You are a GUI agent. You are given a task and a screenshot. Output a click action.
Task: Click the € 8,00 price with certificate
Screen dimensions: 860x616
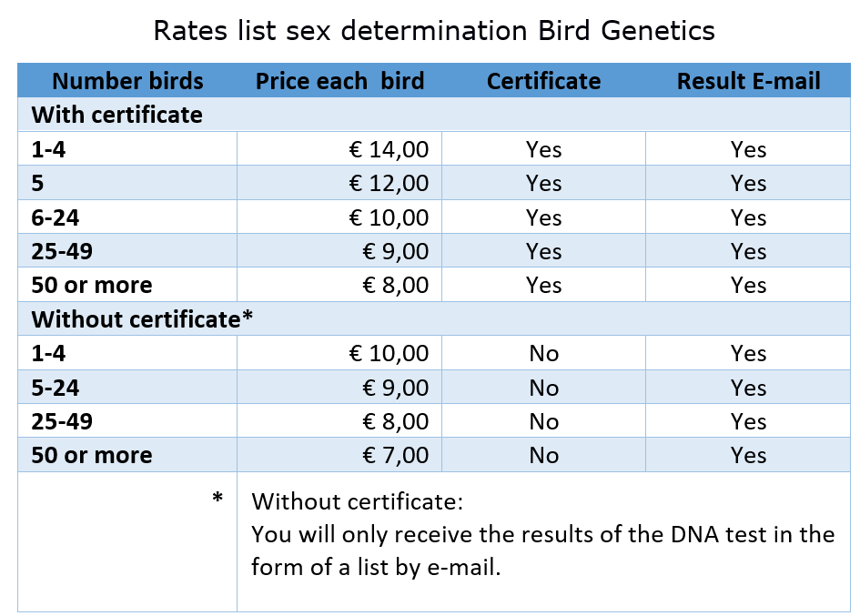click(x=339, y=285)
